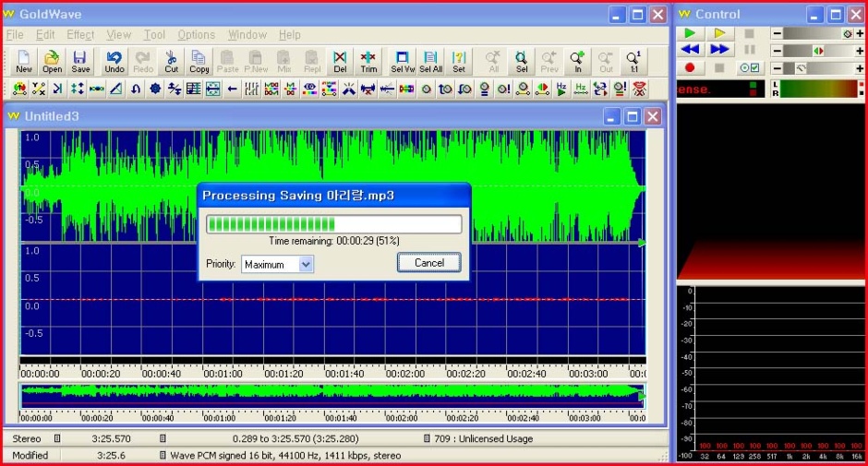Click the Cut scissors toolbar button
Viewport: 868px width, 466px height.
click(x=171, y=62)
